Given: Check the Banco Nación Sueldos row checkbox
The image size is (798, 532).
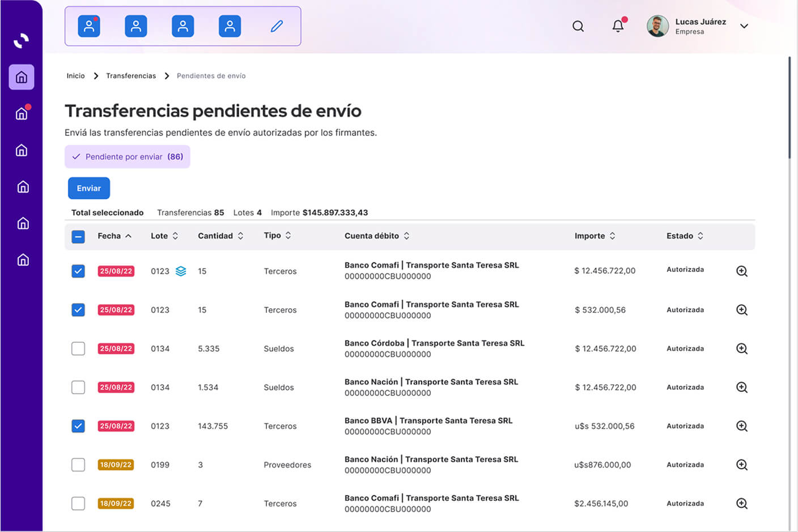Looking at the screenshot, I should tap(78, 388).
